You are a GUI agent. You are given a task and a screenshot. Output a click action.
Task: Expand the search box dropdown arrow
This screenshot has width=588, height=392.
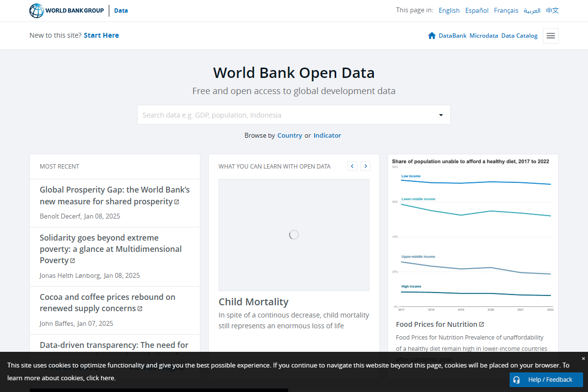tap(441, 115)
